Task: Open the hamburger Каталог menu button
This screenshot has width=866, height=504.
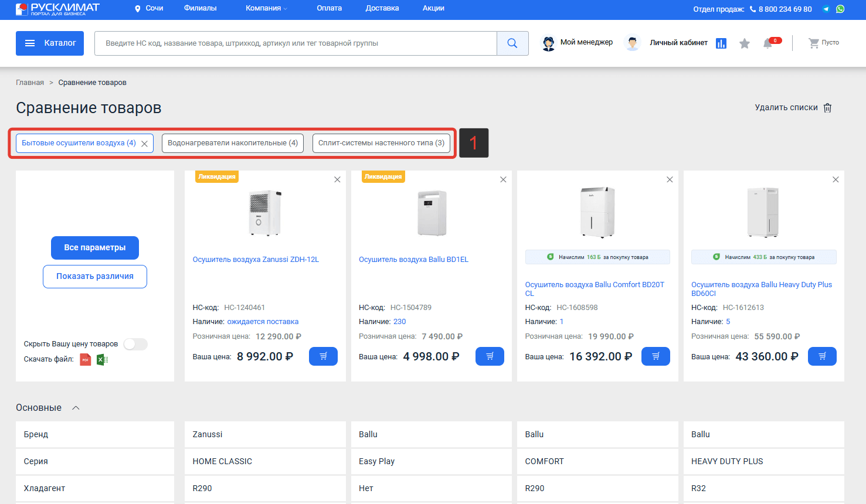Action: [50, 43]
